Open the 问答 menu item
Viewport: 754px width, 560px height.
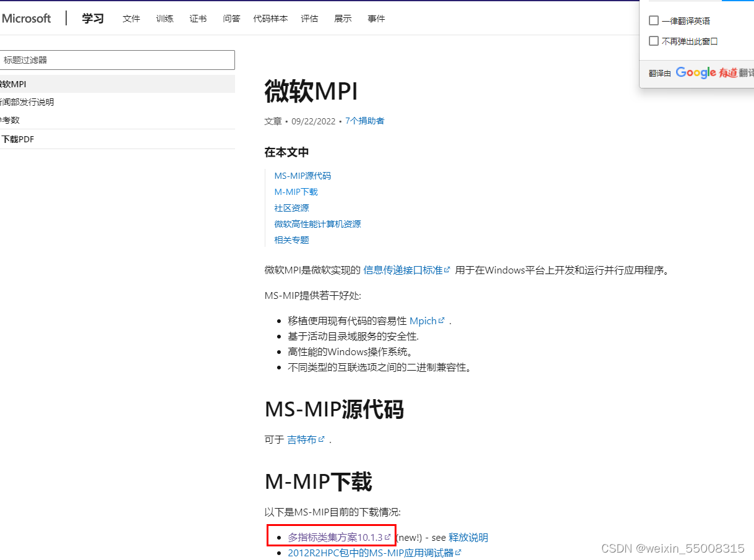click(x=231, y=19)
